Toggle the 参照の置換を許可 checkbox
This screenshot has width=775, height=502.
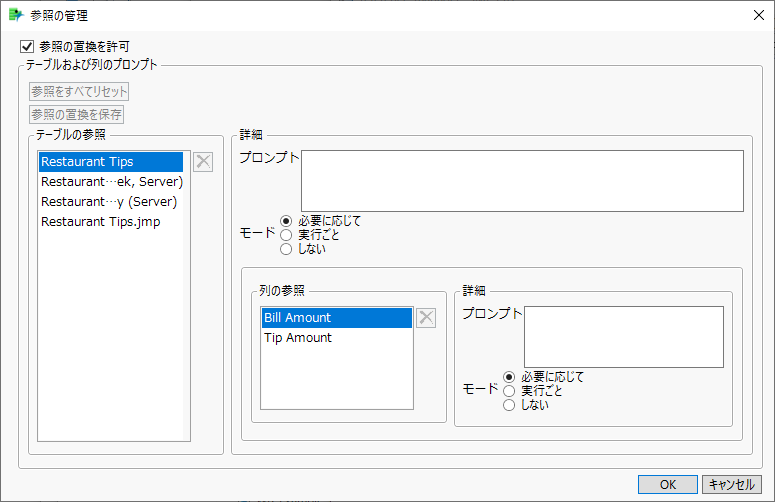click(27, 46)
